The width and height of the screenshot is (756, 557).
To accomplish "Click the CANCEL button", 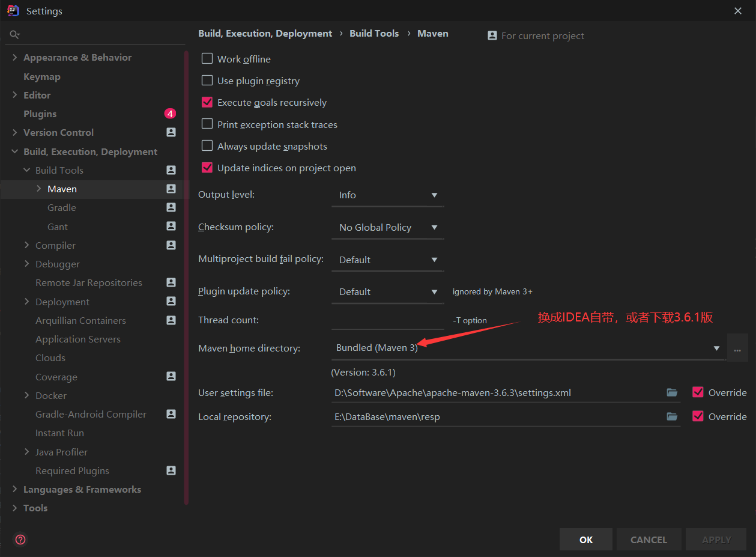I will tap(649, 540).
